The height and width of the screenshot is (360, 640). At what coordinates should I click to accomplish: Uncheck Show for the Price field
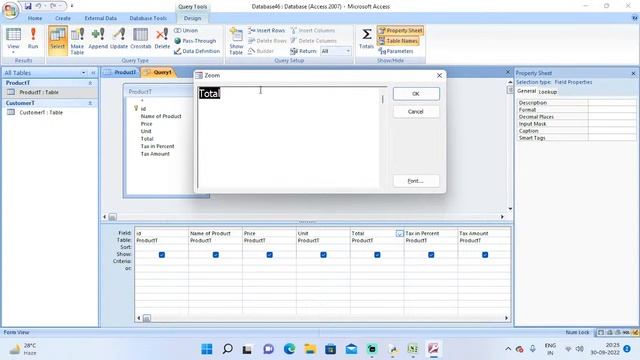270,255
